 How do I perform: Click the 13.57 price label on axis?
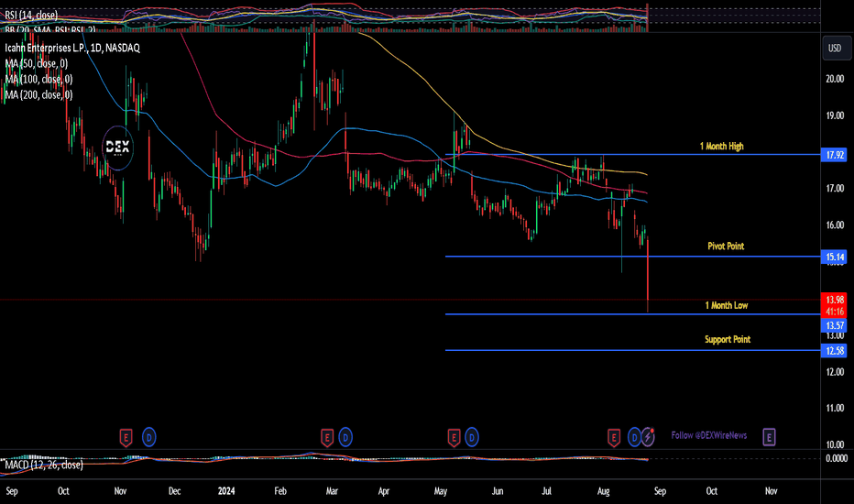coord(835,326)
